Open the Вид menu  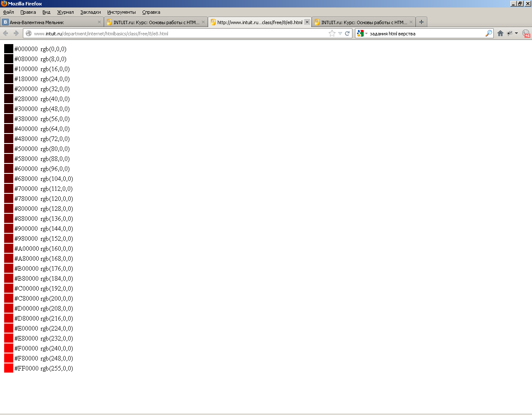47,12
